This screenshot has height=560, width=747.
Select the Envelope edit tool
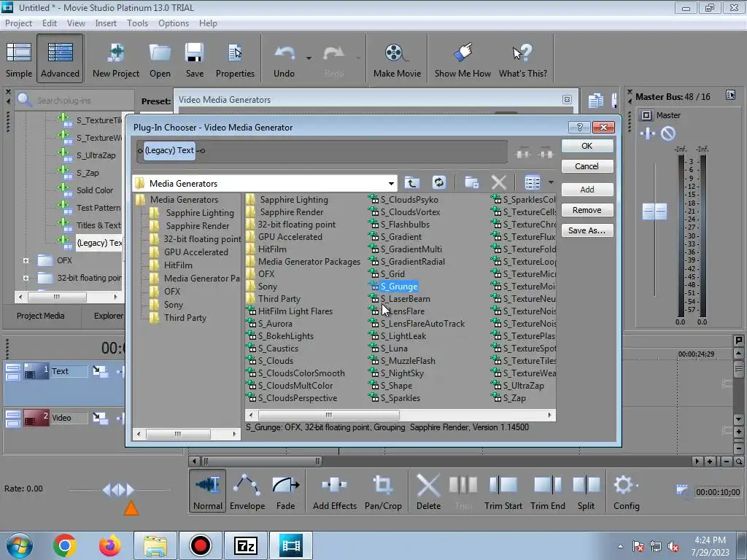(247, 491)
